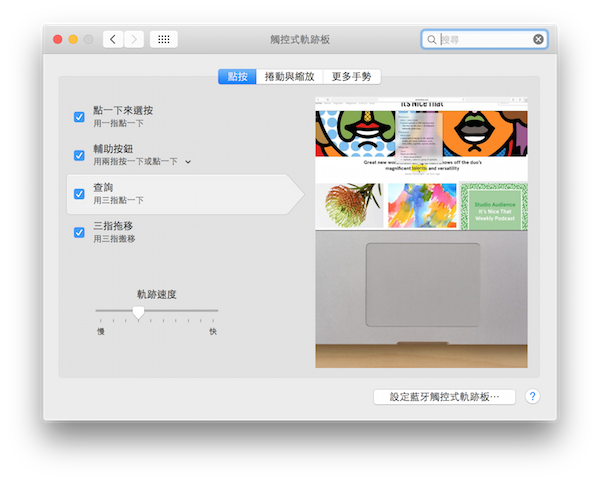Go forward with the right chevron button

click(x=134, y=39)
